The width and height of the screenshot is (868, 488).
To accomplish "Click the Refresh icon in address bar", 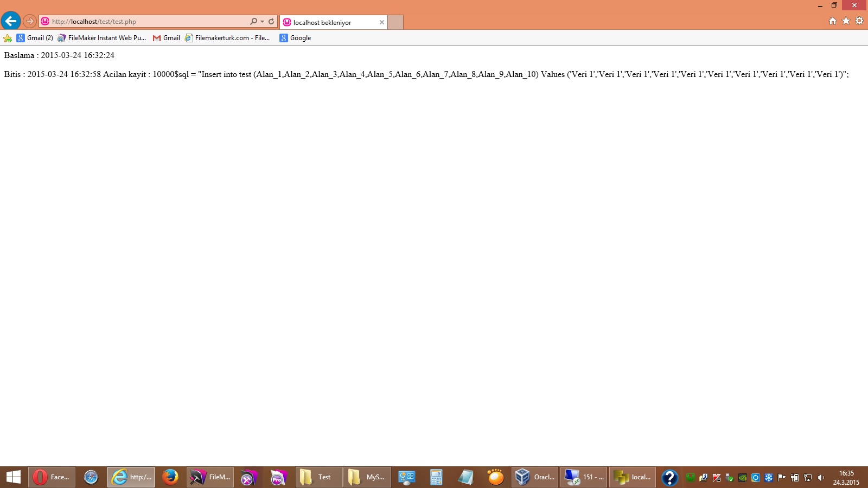I will (x=271, y=22).
